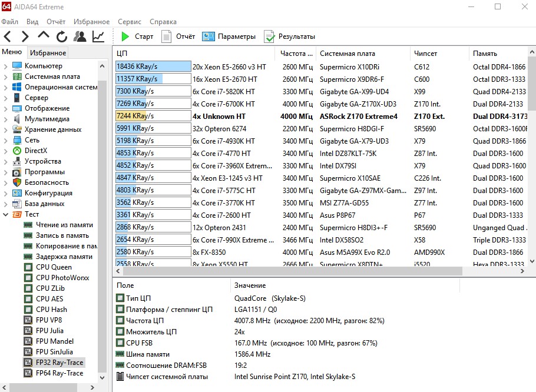
Task: Open Параметры in the toolbar
Action: click(229, 36)
